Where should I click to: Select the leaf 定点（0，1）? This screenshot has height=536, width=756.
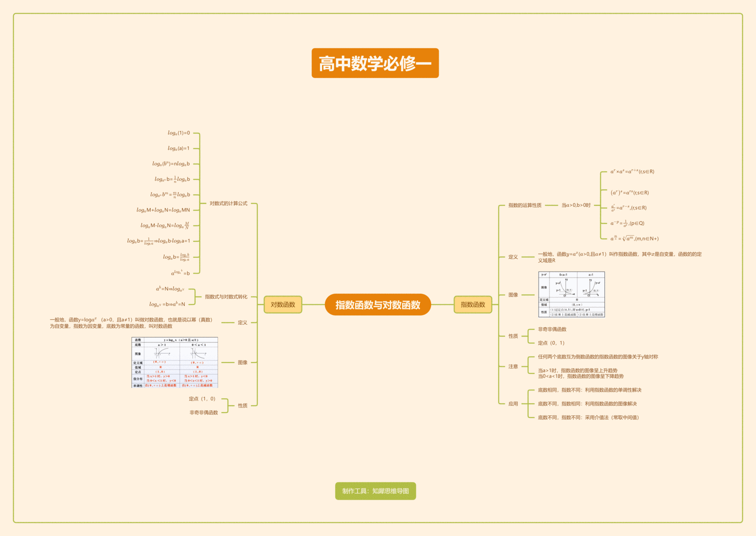point(551,343)
